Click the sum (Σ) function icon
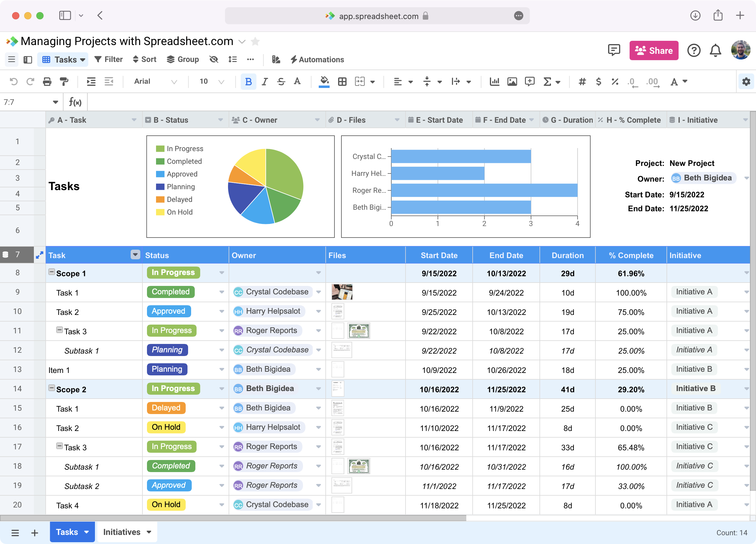Viewport: 756px width, 544px height. (547, 82)
